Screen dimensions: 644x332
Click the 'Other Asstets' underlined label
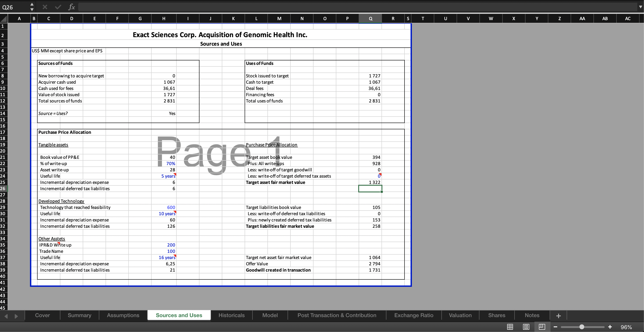click(x=51, y=239)
